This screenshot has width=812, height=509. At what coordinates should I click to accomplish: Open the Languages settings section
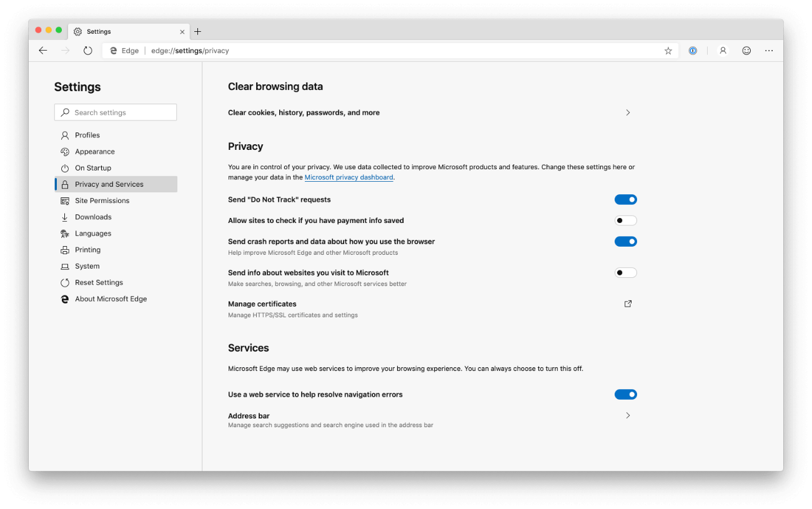click(92, 233)
